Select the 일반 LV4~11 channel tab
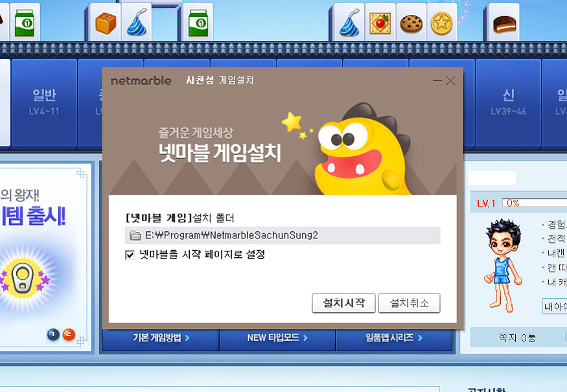 click(x=44, y=103)
